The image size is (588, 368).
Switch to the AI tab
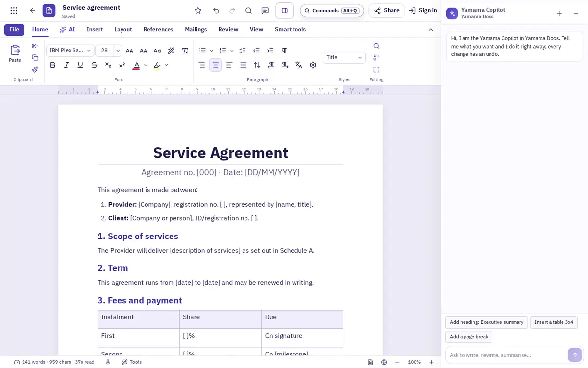pos(67,29)
